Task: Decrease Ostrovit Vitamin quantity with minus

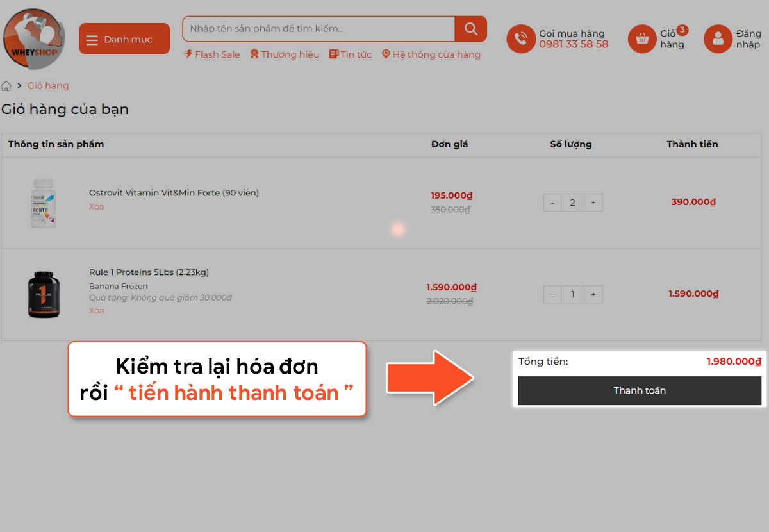Action: click(x=552, y=203)
